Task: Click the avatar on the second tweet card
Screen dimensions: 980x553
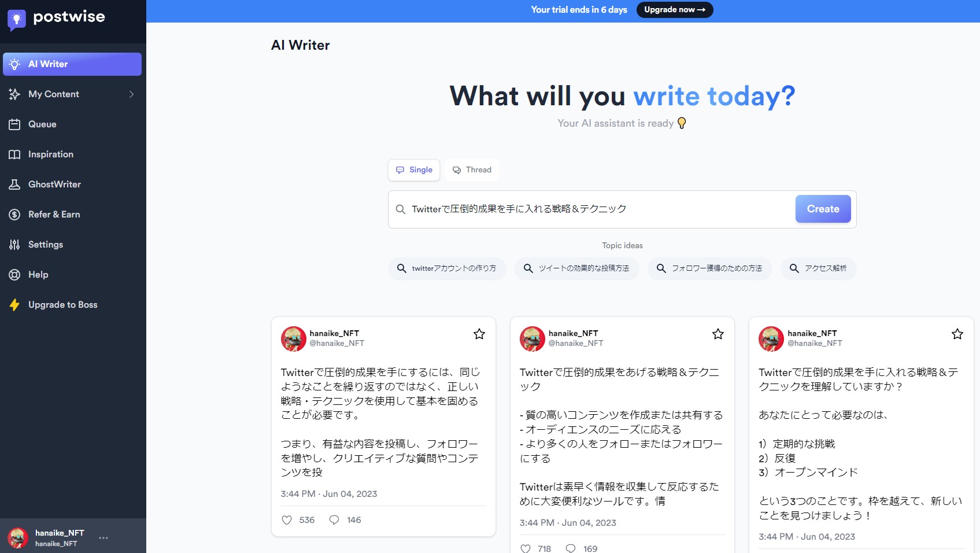Action: pos(532,339)
